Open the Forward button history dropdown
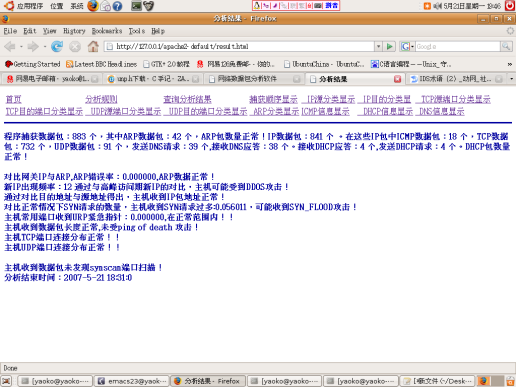 [x=45, y=47]
